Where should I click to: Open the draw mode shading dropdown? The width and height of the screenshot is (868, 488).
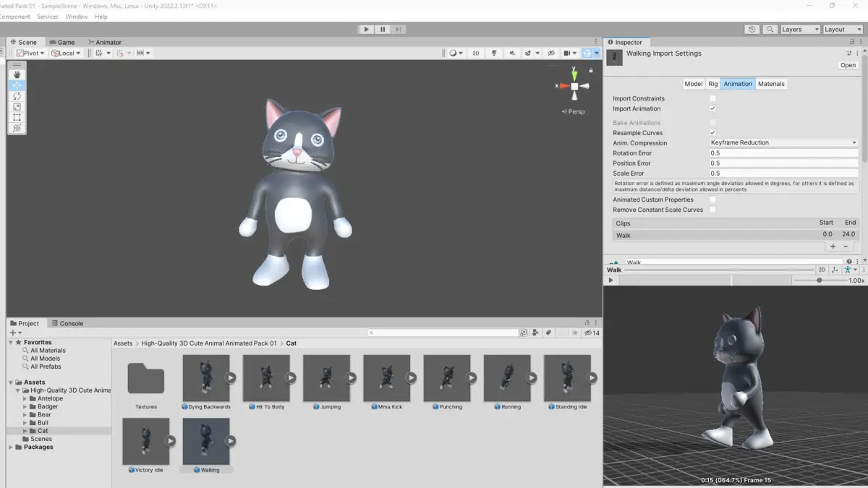click(x=456, y=53)
